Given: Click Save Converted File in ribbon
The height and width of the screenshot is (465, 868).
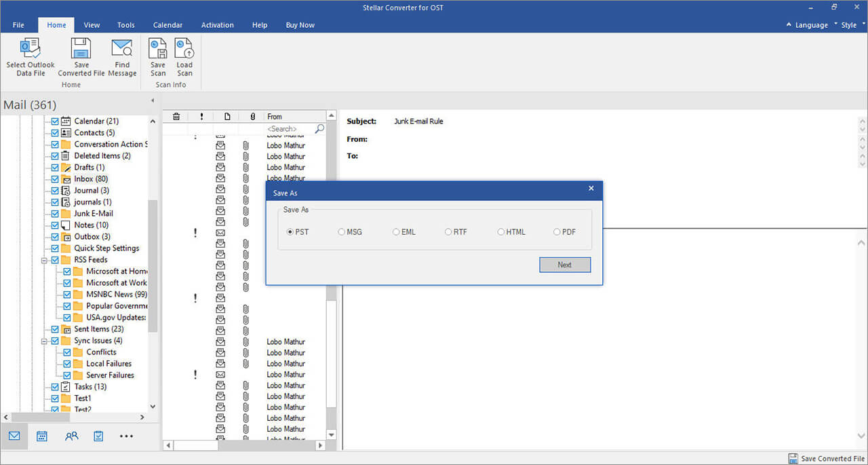Looking at the screenshot, I should (81, 58).
